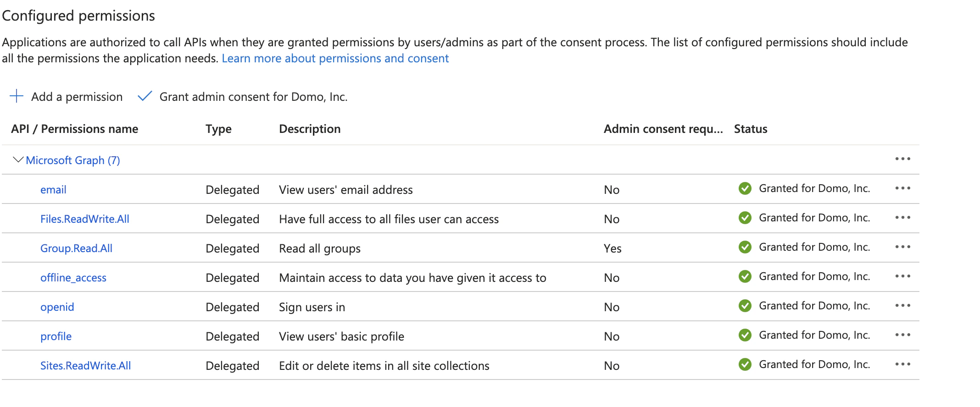Open the email permission link
This screenshot has width=980, height=407.
[x=53, y=190]
